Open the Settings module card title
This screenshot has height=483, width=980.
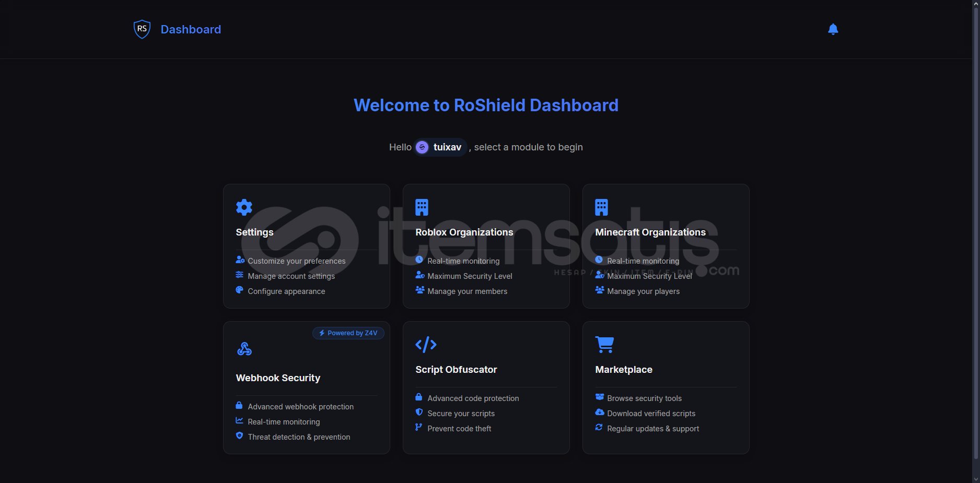point(254,232)
